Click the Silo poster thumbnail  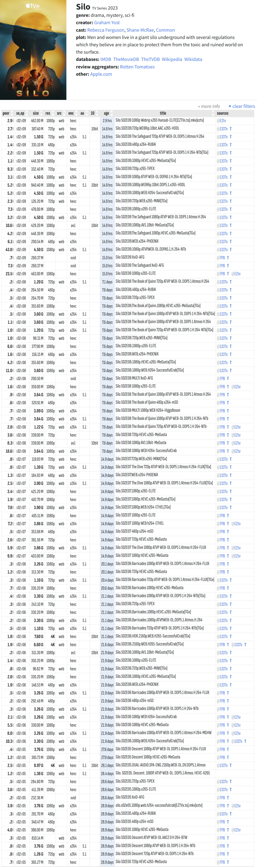click(33, 50)
